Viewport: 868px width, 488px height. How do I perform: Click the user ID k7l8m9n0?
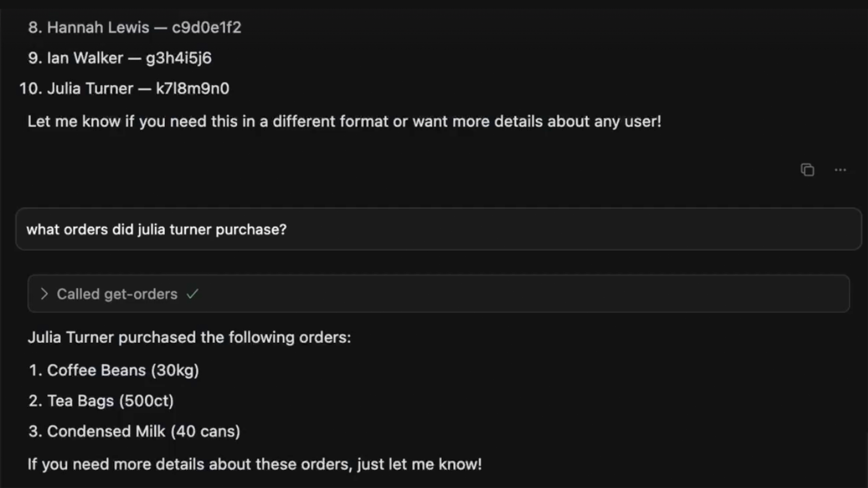[x=193, y=88]
